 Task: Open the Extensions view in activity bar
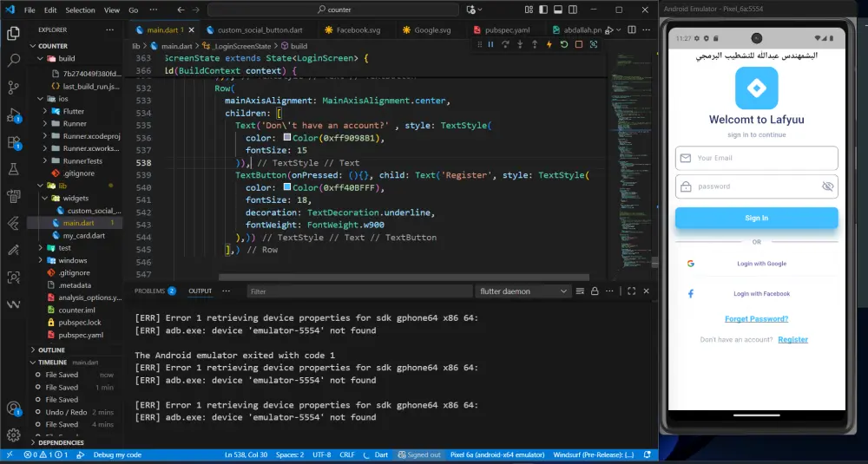pyautogui.click(x=14, y=141)
